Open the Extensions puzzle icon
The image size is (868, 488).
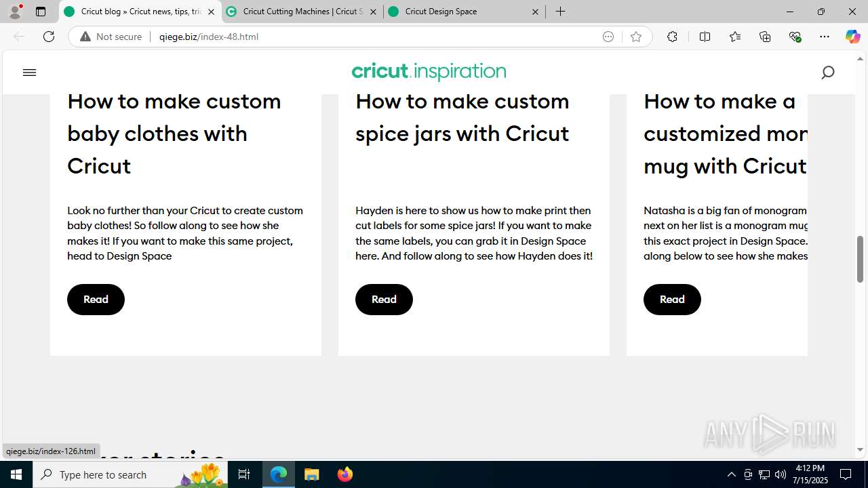click(672, 37)
